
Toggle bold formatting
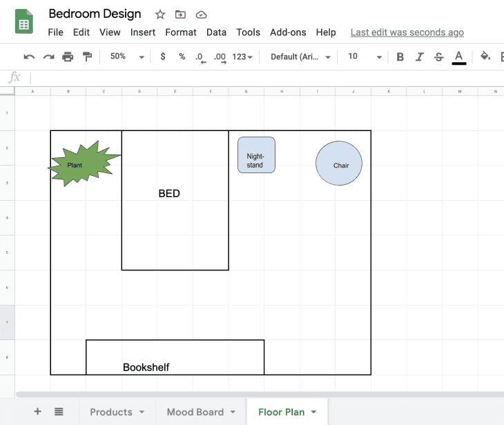pyautogui.click(x=400, y=57)
